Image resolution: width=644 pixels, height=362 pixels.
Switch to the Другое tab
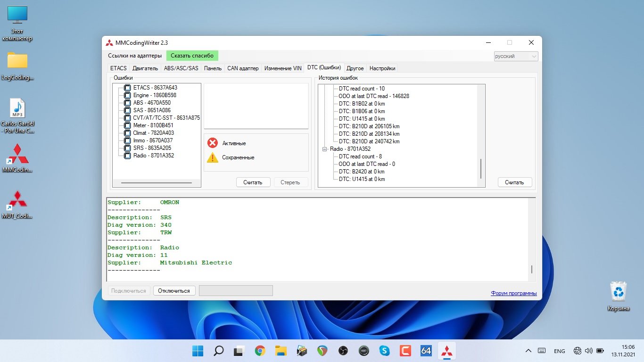pos(355,68)
